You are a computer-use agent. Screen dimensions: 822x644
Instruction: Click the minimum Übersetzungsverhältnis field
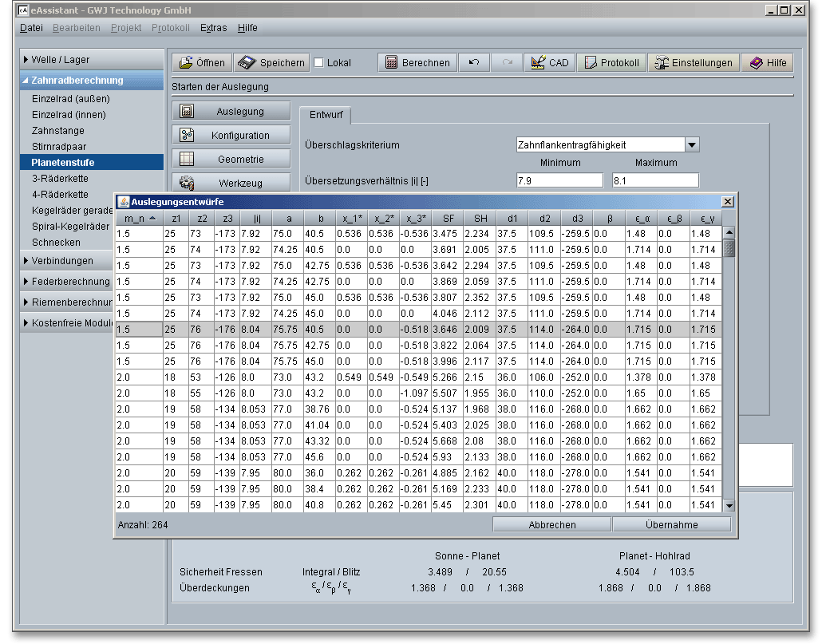pyautogui.click(x=559, y=180)
